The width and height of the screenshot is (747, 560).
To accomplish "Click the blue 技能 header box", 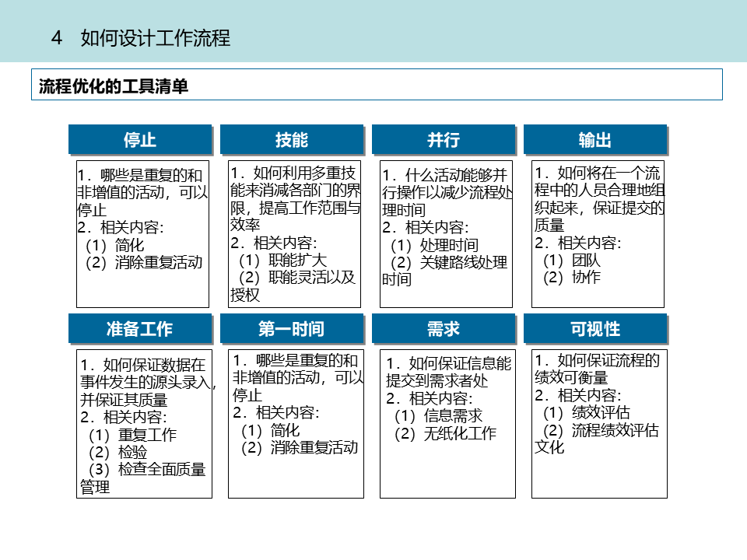I will click(292, 139).
